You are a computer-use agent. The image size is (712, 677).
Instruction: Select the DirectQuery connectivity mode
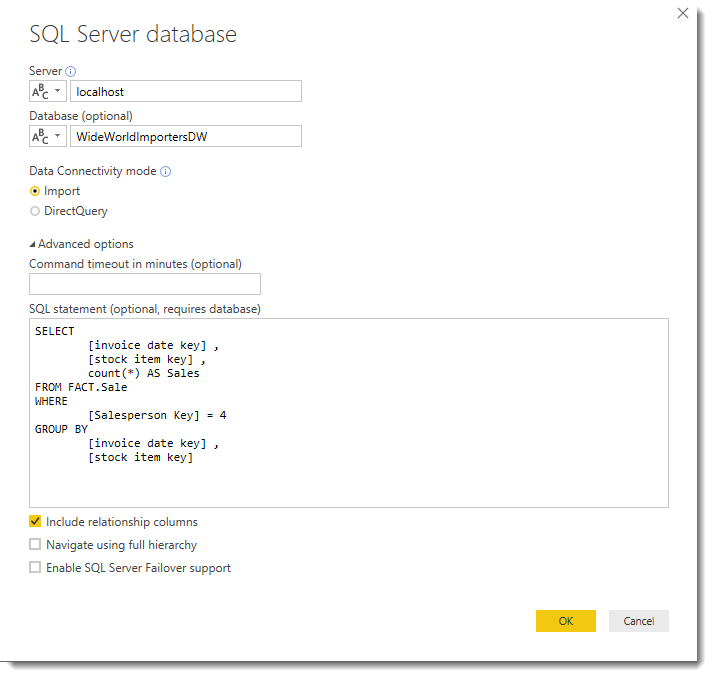click(x=35, y=211)
